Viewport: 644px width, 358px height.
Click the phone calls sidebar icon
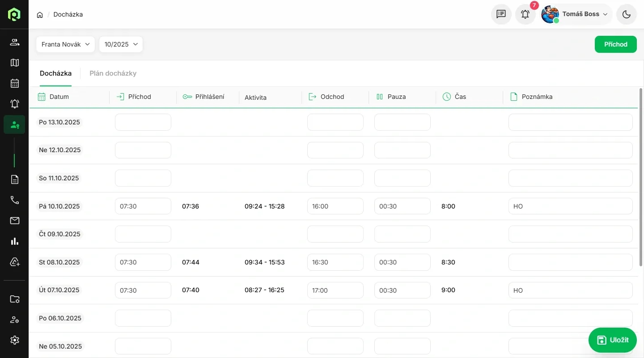click(14, 200)
